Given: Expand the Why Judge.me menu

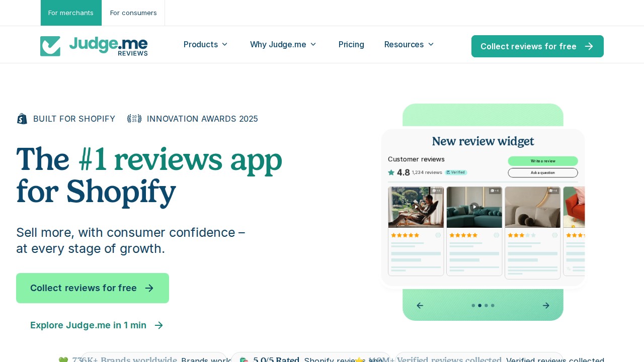Looking at the screenshot, I should coord(283,44).
